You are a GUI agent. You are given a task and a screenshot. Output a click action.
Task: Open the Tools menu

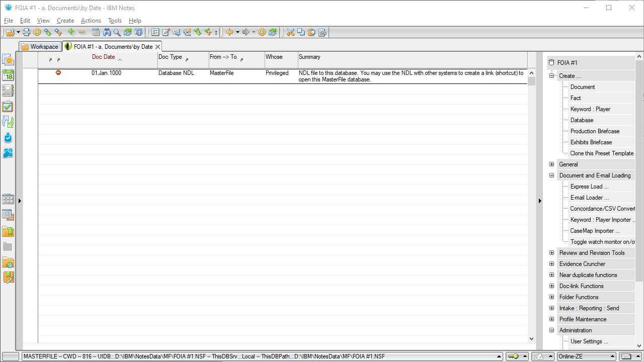coord(115,21)
